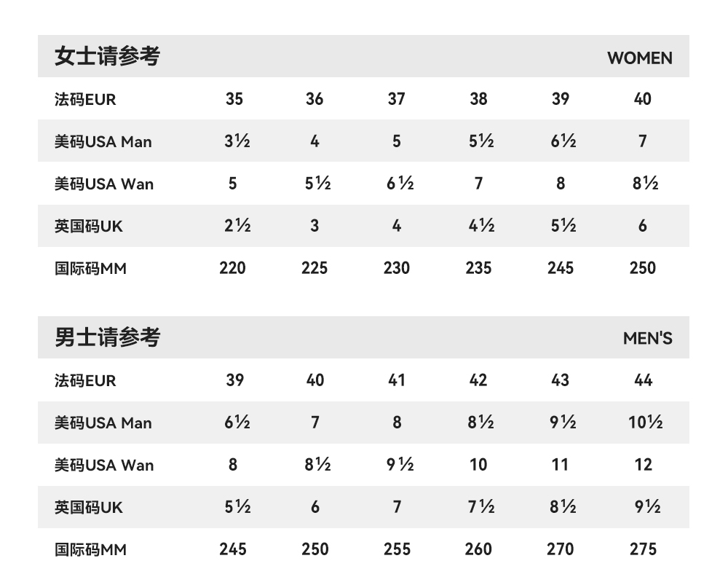This screenshot has height=577, width=728.
Task: Click women's USA Man size 3½ cell
Action: tap(237, 141)
